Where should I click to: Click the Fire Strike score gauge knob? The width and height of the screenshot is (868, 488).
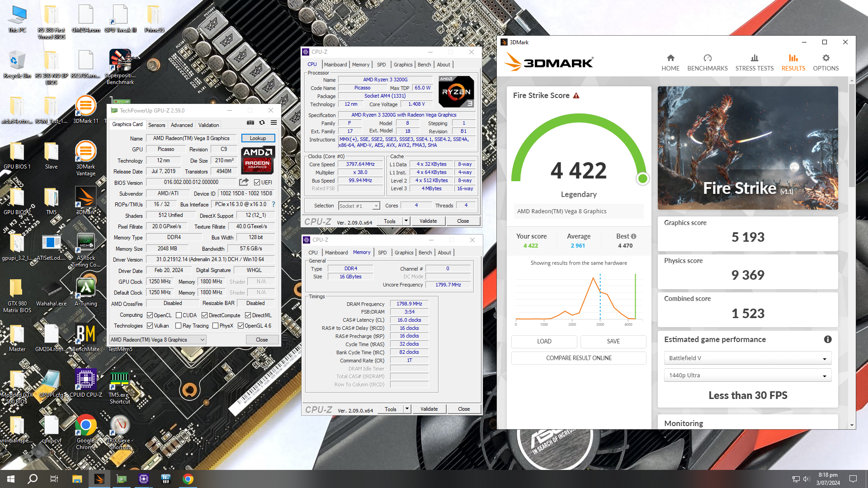coord(642,178)
